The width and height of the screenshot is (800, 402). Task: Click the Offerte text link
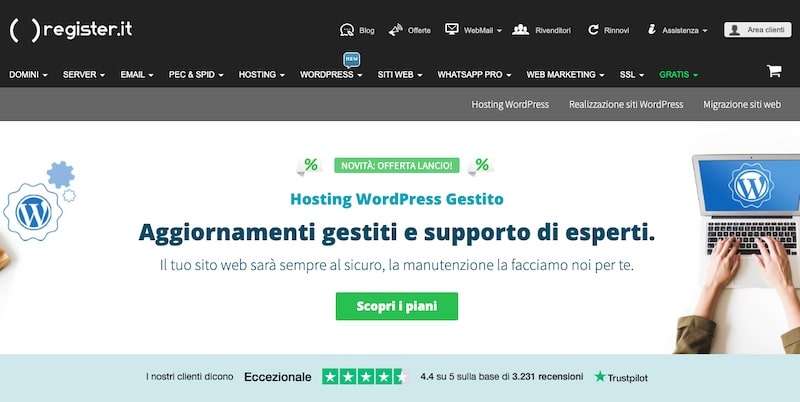[419, 31]
